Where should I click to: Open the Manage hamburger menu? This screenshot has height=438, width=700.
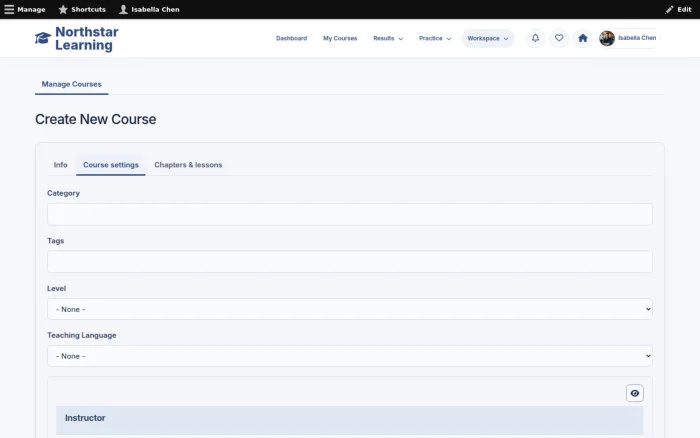(25, 9)
